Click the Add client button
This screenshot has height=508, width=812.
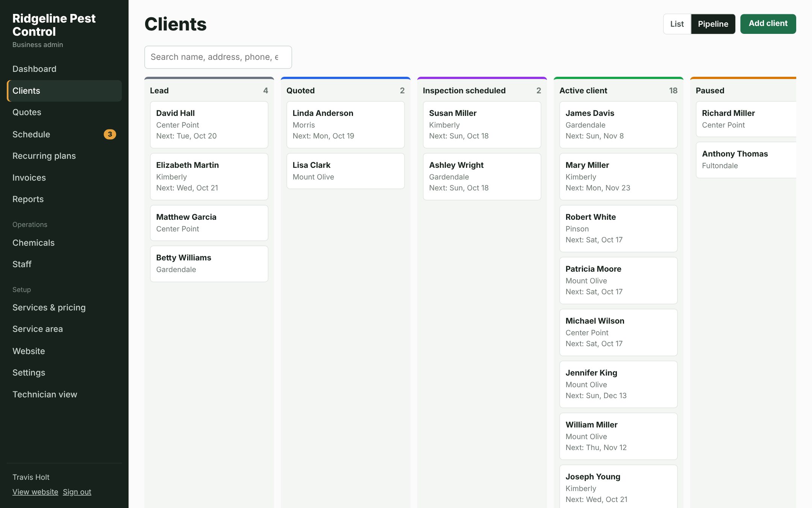[x=768, y=24]
